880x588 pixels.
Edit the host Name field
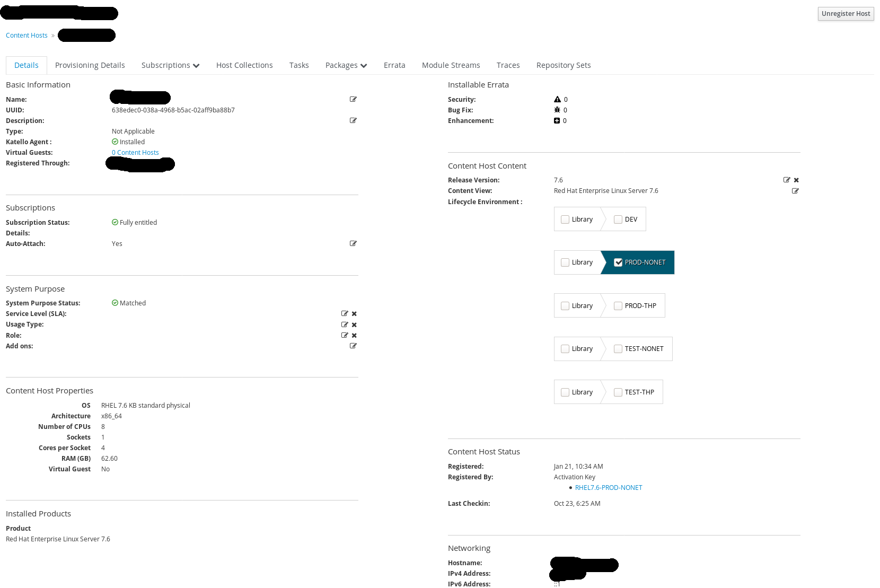click(353, 99)
